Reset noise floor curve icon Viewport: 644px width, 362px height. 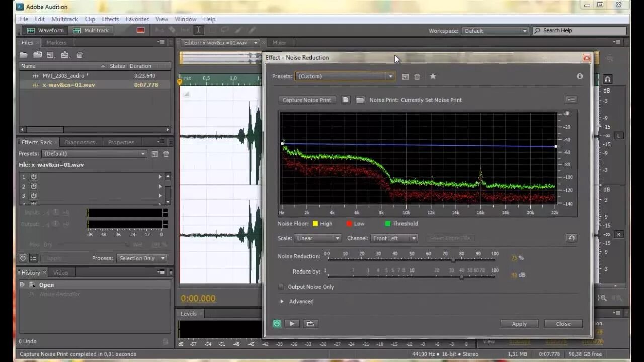click(571, 238)
